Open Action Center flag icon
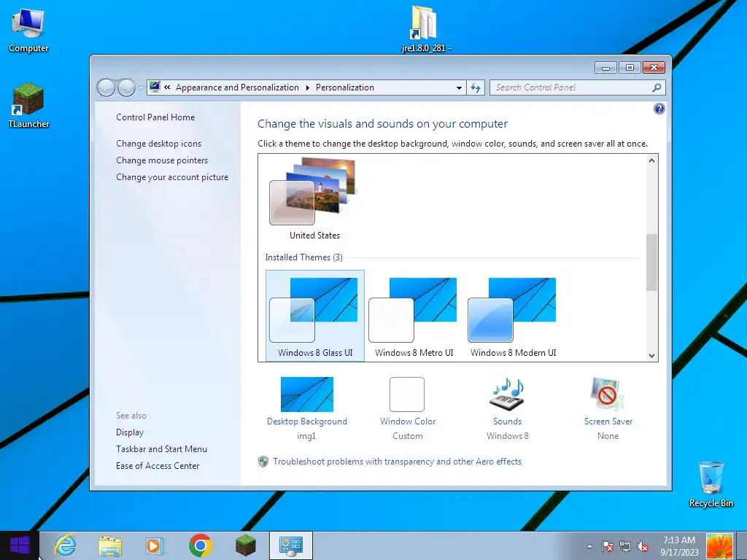747x560 pixels. [x=607, y=546]
